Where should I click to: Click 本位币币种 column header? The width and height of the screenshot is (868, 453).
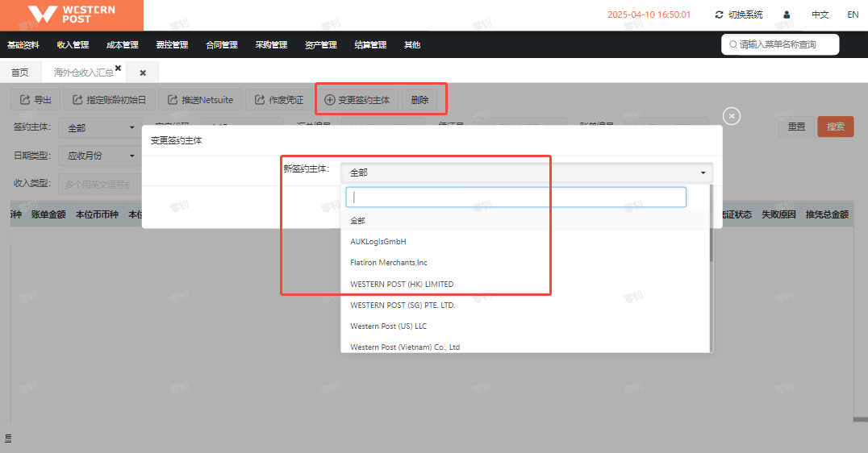point(97,214)
